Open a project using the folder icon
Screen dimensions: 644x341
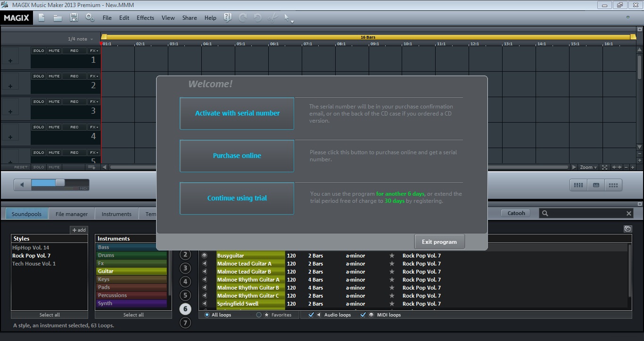click(58, 18)
